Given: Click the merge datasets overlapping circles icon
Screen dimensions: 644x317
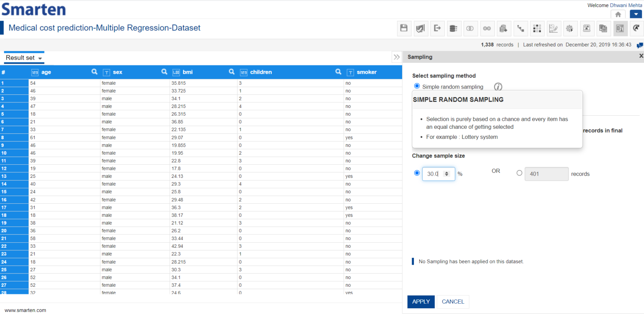Looking at the screenshot, I should point(470,28).
